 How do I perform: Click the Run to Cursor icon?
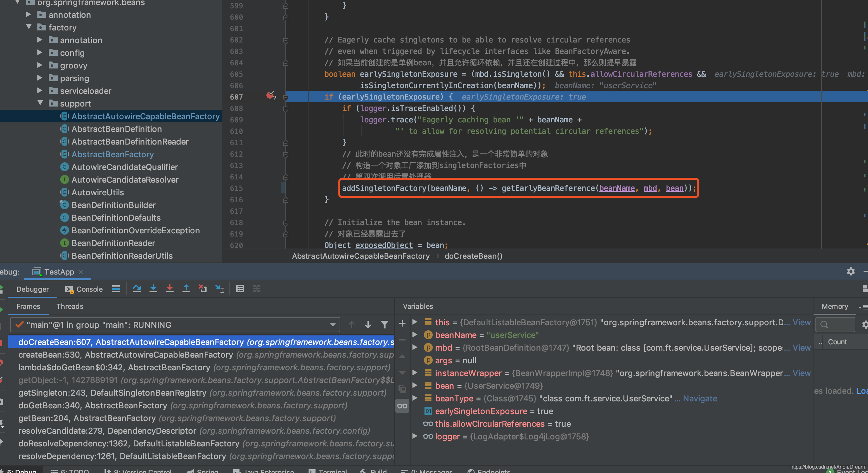219,288
